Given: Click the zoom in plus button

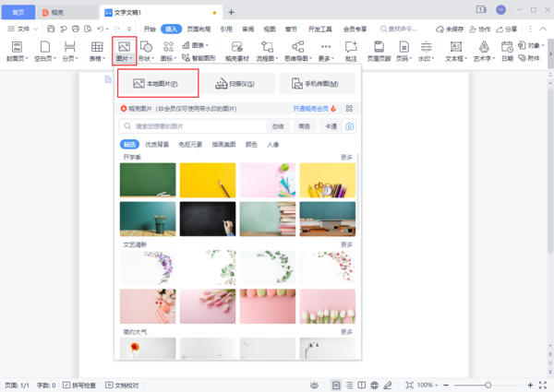Looking at the screenshot, I should click(530, 386).
